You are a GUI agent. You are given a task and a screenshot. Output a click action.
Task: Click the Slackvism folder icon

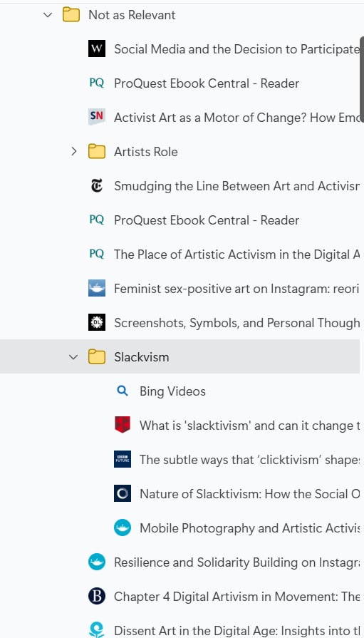pyautogui.click(x=97, y=357)
